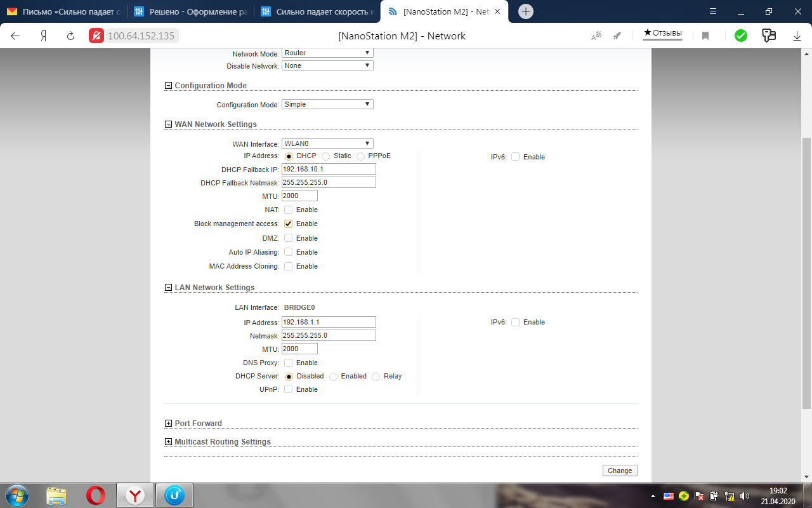Switch to Yandex Browser taskbar button
The height and width of the screenshot is (508, 812).
pos(134,495)
